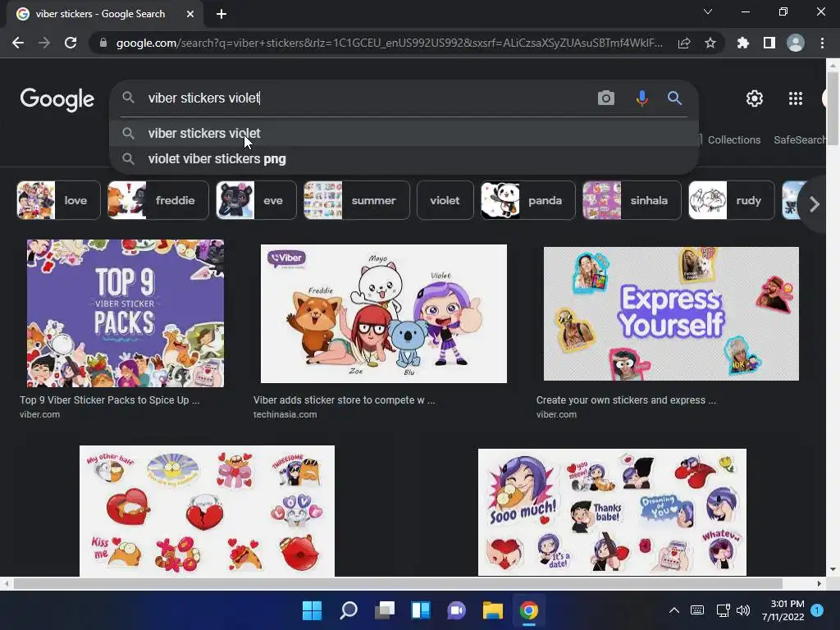840x630 pixels.
Task: Open the 'Sooo much!' violet stickers image
Action: [x=612, y=512]
